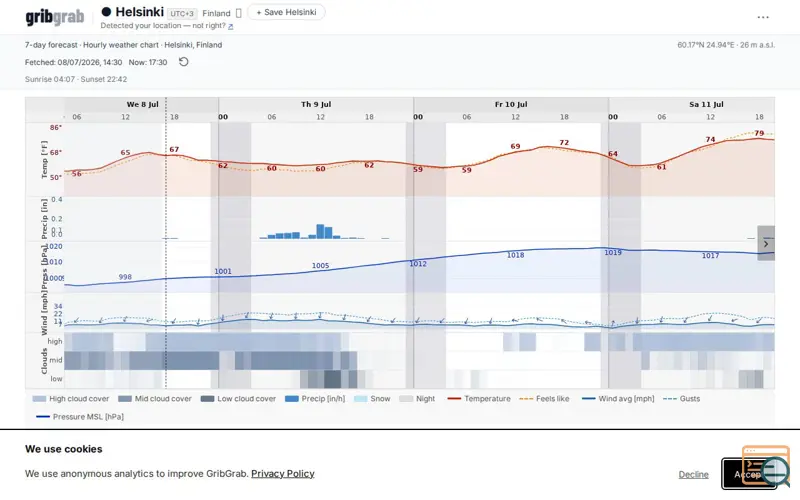Click the Precip [in/h] legend color swatch
800x500 pixels.
tap(292, 399)
